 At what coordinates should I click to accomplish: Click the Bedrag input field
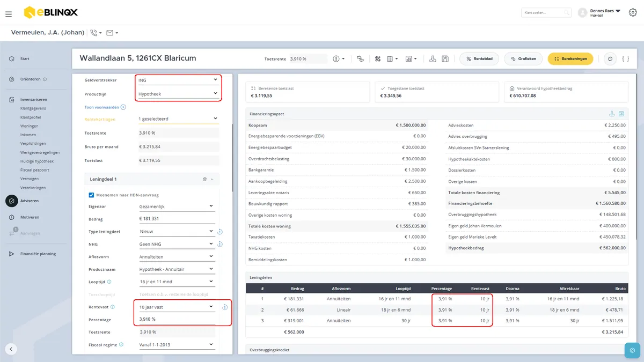177,219
